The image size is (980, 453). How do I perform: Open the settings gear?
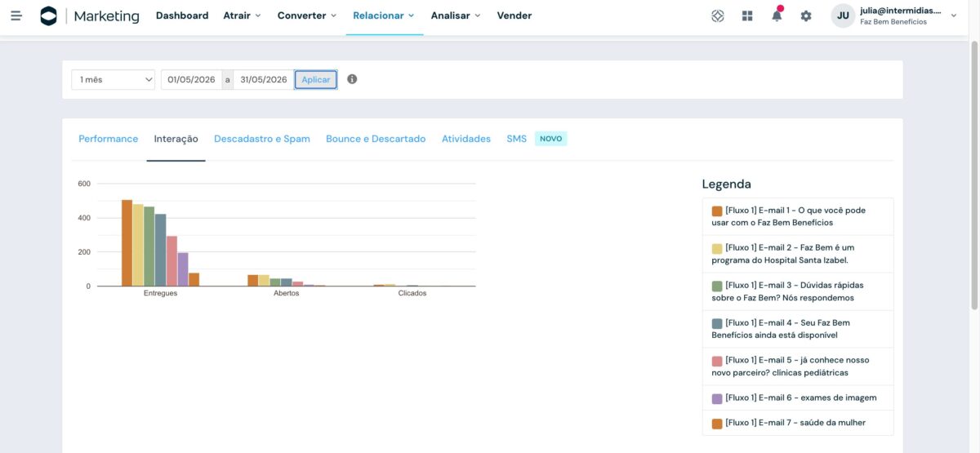[x=806, y=16]
